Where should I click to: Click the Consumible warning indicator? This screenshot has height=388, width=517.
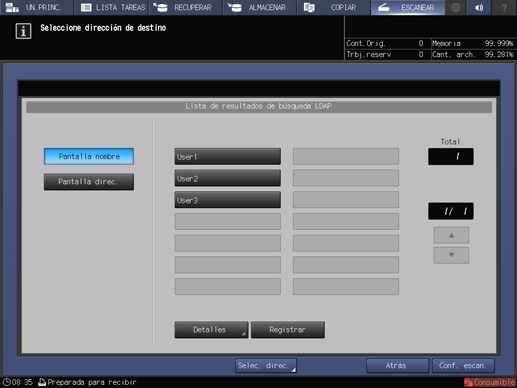pos(490,382)
